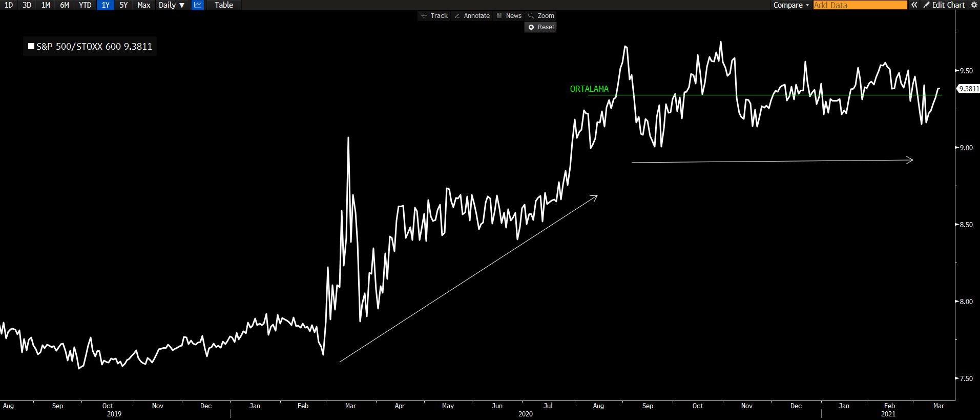Click the 8.00 axis label

(x=966, y=302)
